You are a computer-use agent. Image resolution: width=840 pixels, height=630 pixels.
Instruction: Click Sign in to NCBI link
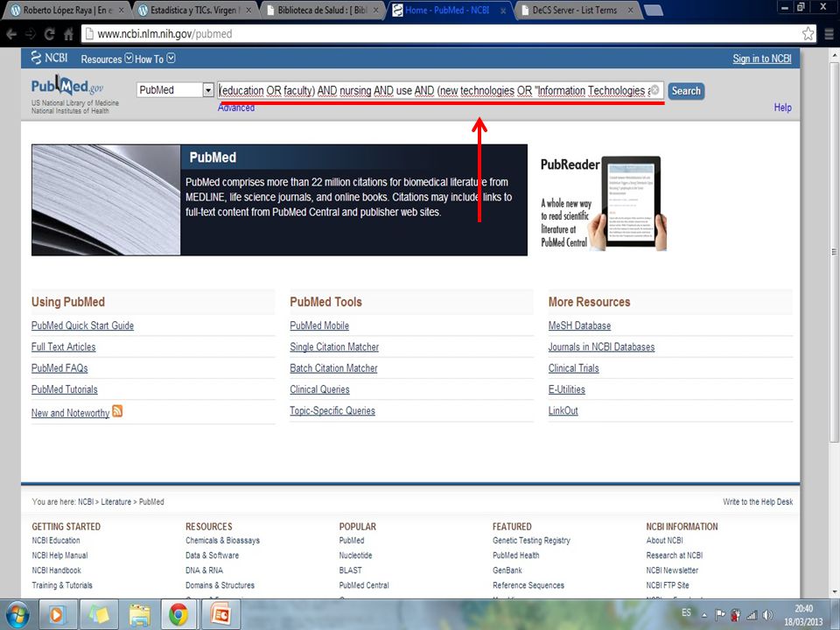tap(762, 59)
